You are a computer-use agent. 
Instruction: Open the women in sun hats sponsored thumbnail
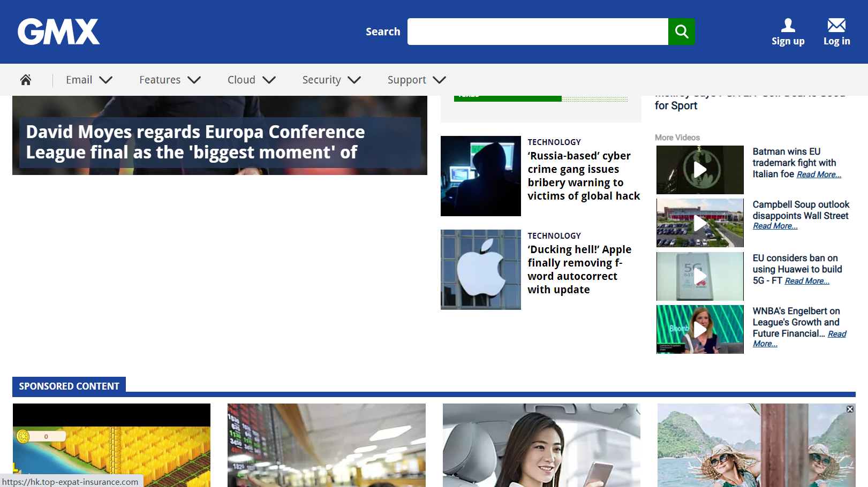coord(757,445)
